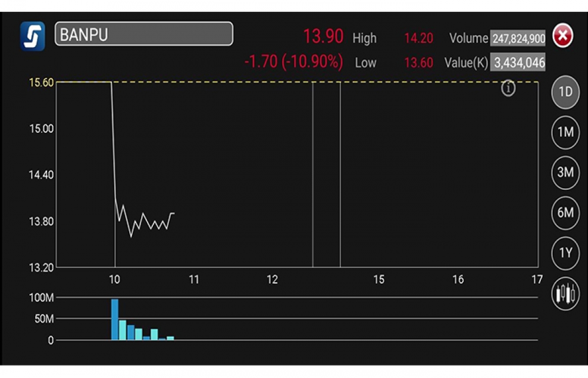Select the 1D time range
The height and width of the screenshot is (378, 588).
[566, 92]
